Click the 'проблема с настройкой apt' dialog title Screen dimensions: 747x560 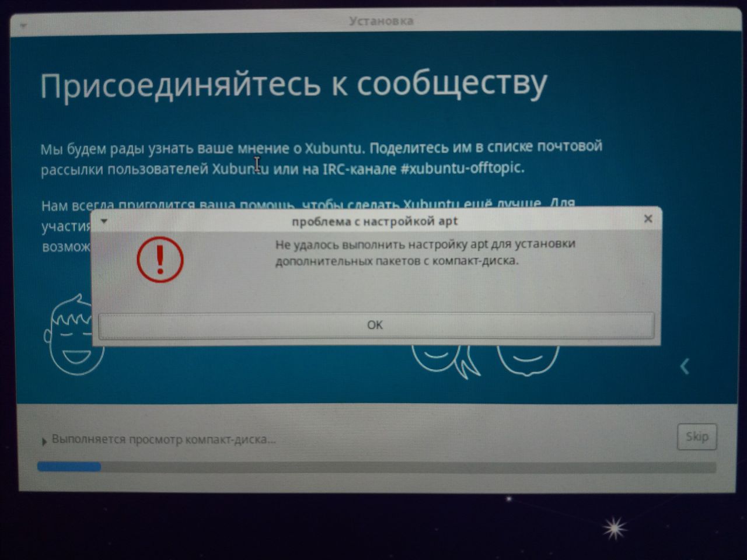click(x=375, y=221)
